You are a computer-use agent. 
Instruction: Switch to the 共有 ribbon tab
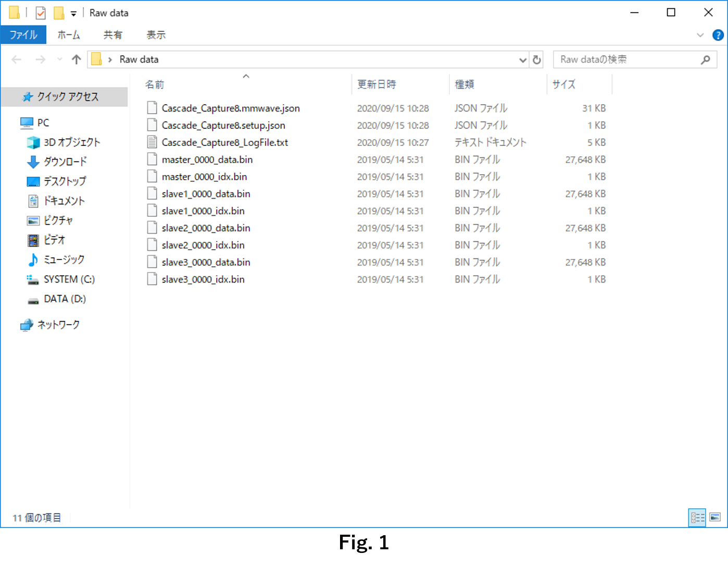(112, 35)
